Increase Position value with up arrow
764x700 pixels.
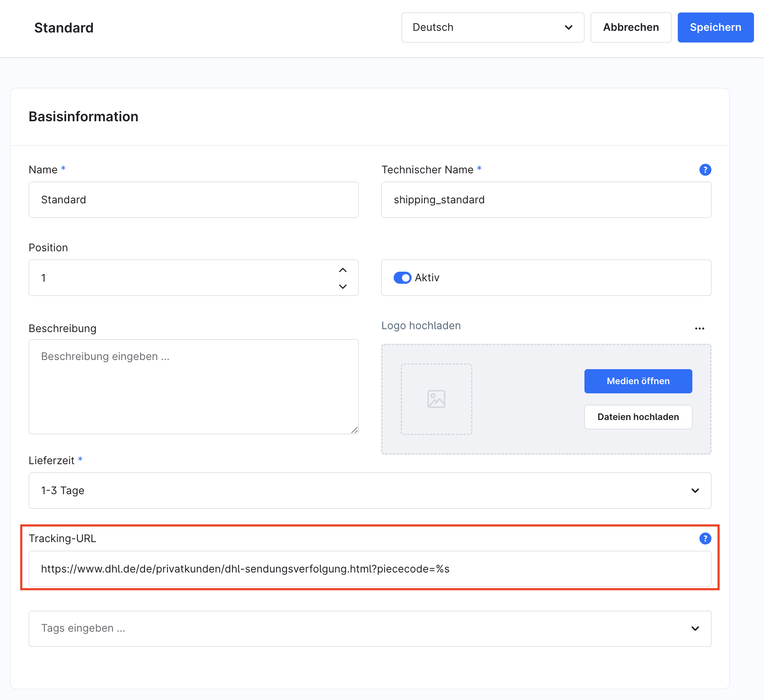[343, 270]
